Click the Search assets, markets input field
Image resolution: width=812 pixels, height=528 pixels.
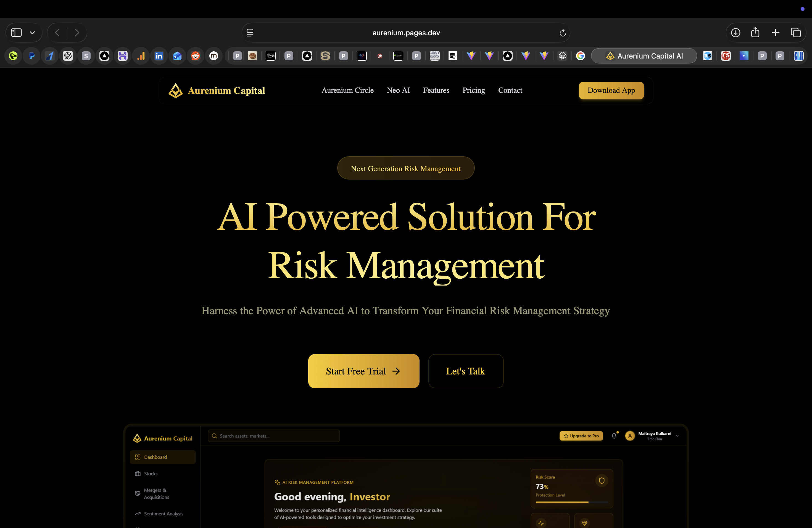coord(273,435)
